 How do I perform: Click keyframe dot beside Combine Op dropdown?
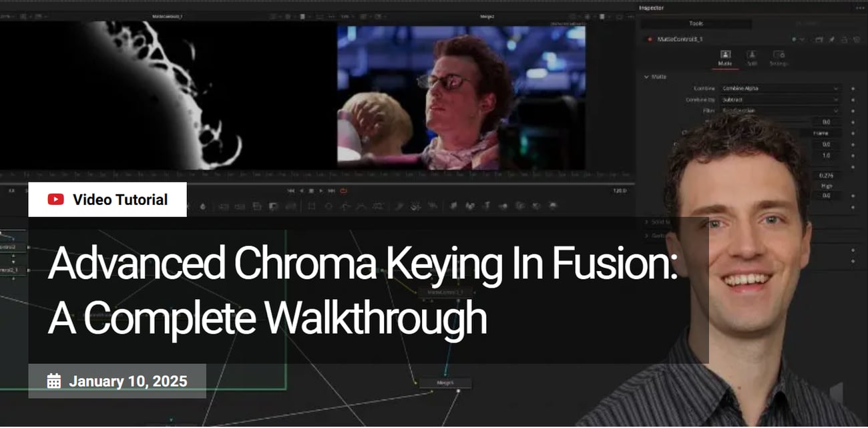(853, 100)
